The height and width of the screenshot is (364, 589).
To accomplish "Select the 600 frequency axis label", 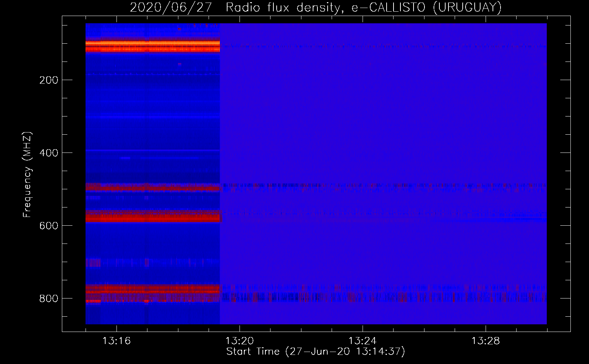I will pos(49,226).
